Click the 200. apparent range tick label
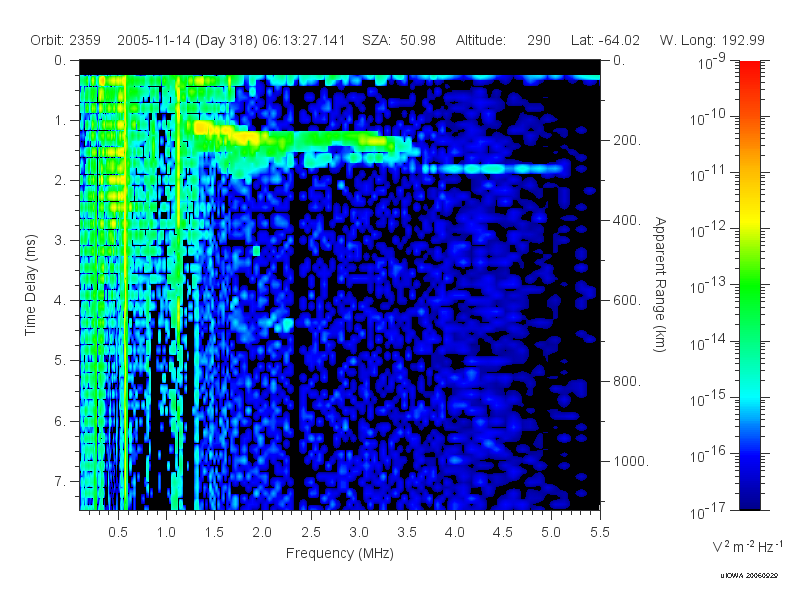The image size is (800, 600). 627,140
